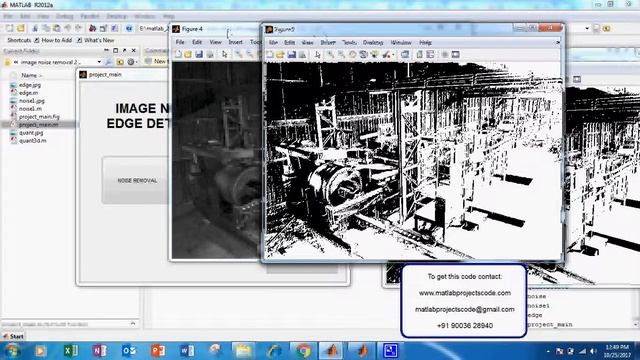Click Insert Legend icon in Figure 5

coord(430,54)
